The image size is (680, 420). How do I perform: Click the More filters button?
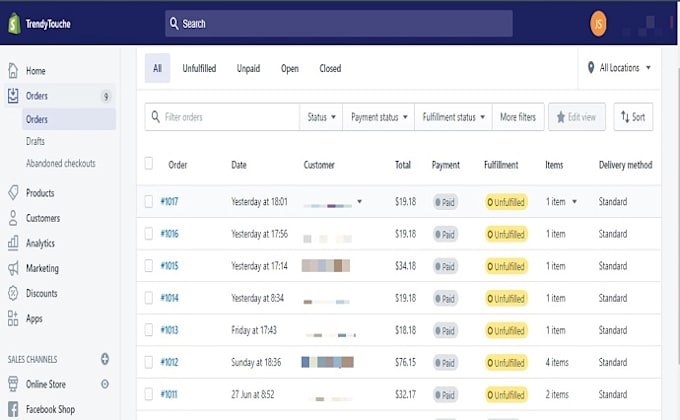tap(518, 117)
